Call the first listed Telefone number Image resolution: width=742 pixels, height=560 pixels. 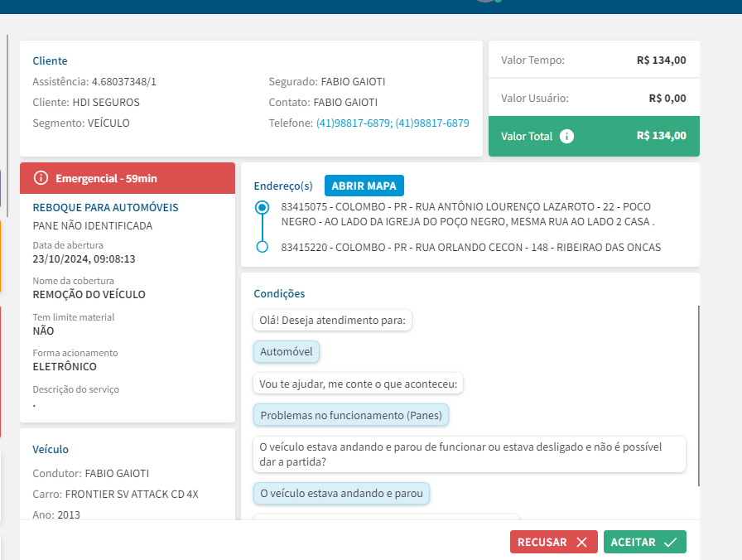pyautogui.click(x=354, y=123)
